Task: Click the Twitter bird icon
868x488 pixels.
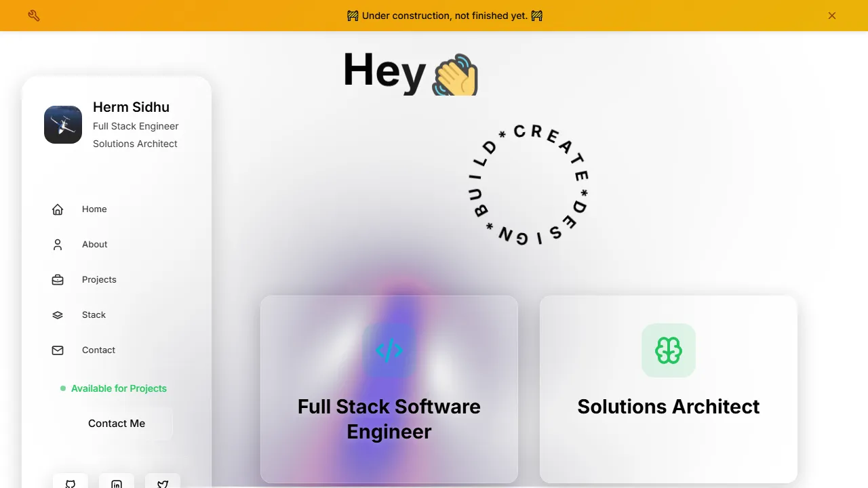Action: (163, 483)
